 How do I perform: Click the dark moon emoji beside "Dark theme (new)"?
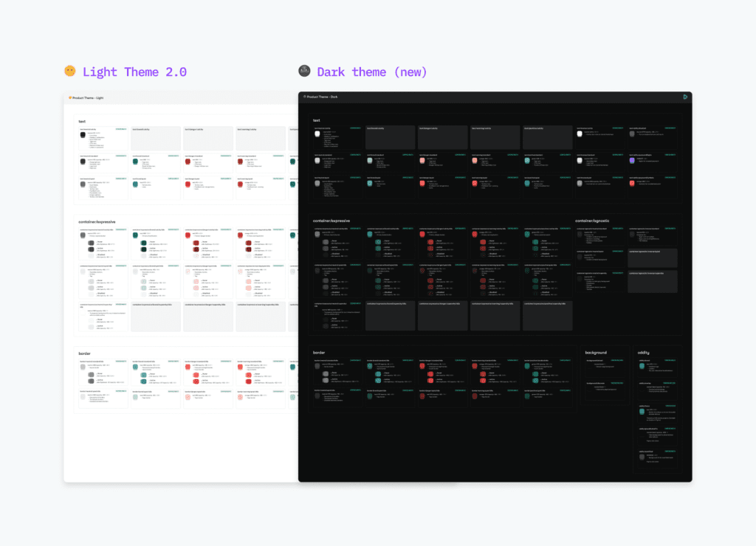[x=304, y=71]
